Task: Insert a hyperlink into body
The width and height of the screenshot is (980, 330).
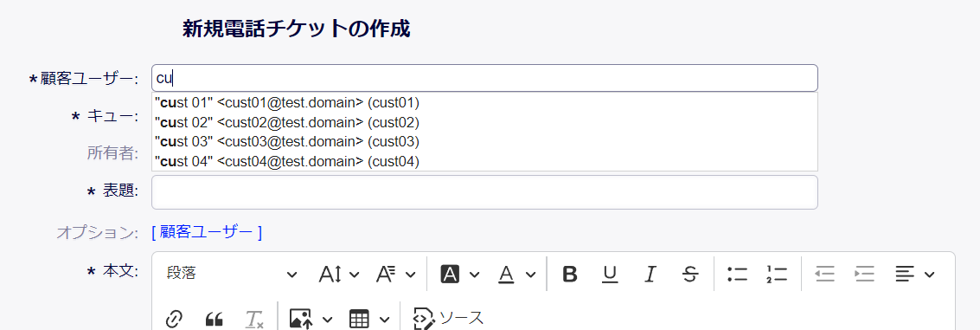Action: click(x=174, y=319)
